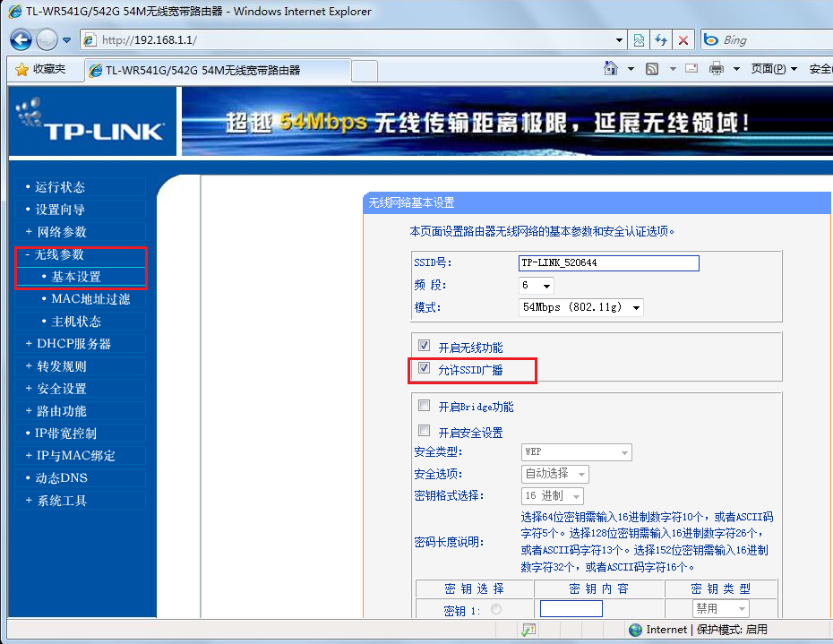Click the Compatibility View icon in address bar
Image resolution: width=833 pixels, height=644 pixels.
tap(639, 40)
